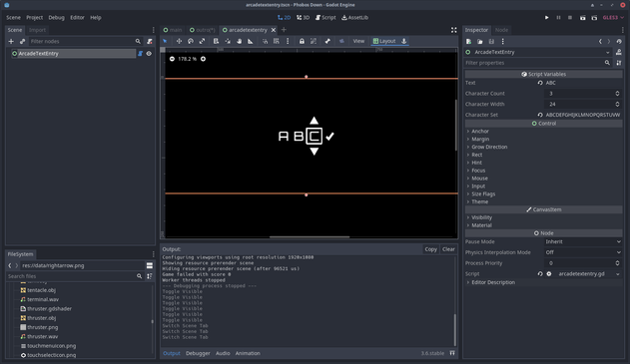Toggle grid snapping in canvas toolbar
The image size is (630, 364).
(276, 41)
